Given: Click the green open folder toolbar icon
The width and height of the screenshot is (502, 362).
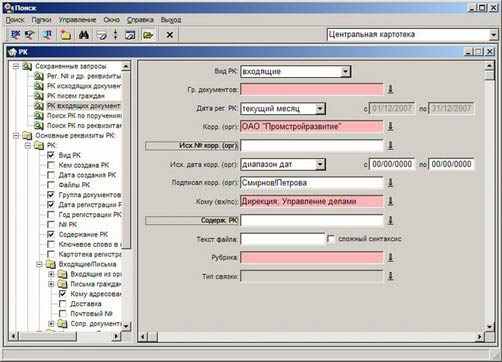Looking at the screenshot, I should coord(148,34).
